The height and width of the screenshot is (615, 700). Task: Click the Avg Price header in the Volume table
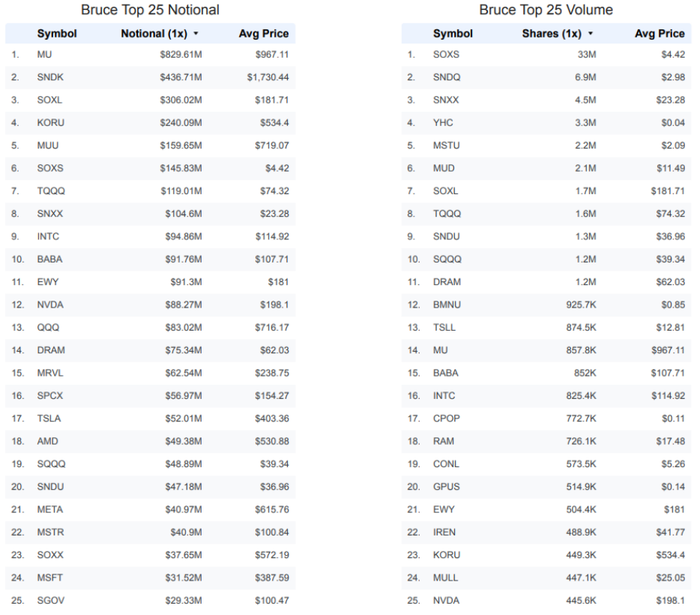click(x=660, y=34)
